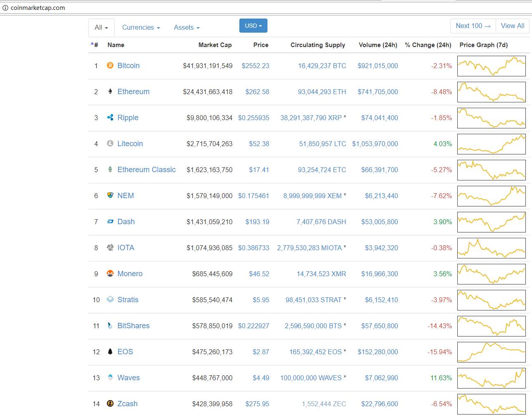Image resolution: width=532 pixels, height=417 pixels.
Task: Click the Ripple logo icon
Action: point(110,117)
